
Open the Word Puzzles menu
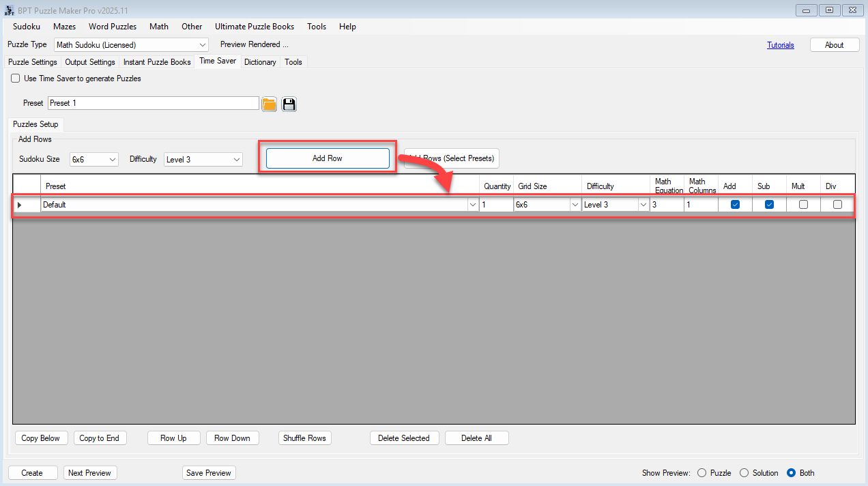click(x=113, y=27)
